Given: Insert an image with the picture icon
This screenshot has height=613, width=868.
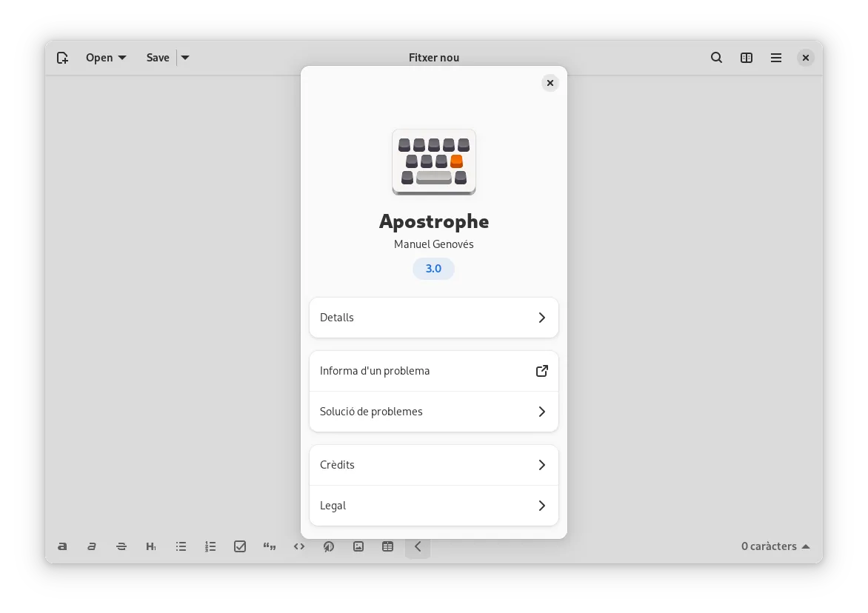Looking at the screenshot, I should pos(358,546).
